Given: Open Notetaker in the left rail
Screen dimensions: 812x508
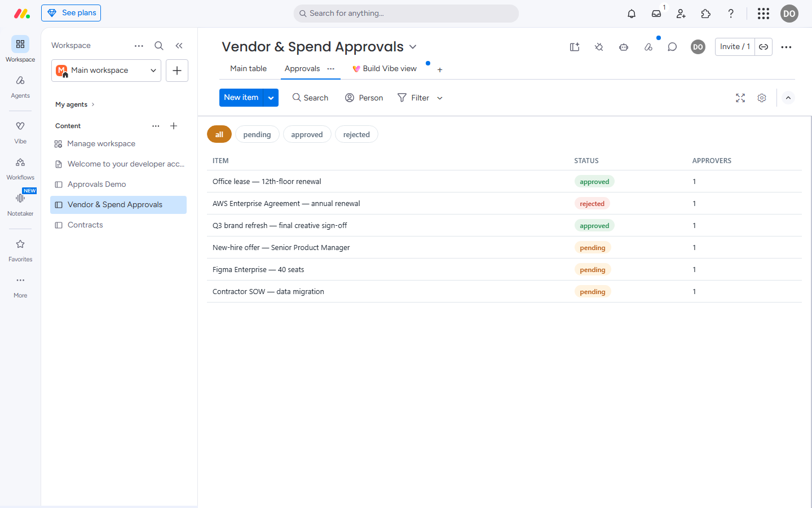Looking at the screenshot, I should tap(20, 204).
